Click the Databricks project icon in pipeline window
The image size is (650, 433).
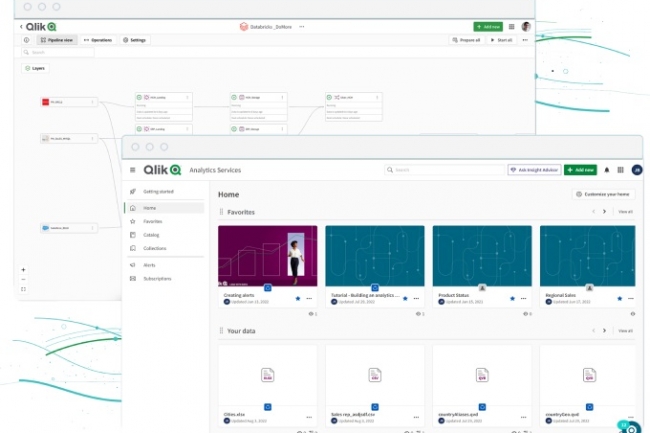coord(244,27)
